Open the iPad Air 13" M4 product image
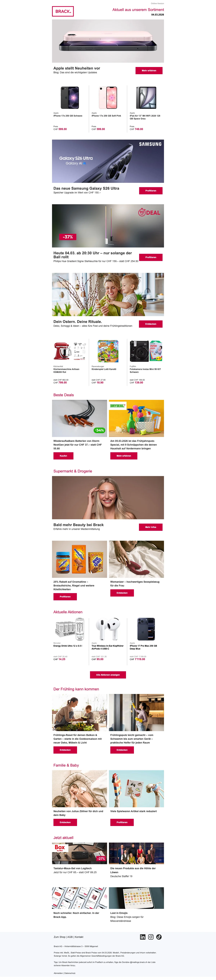This screenshot has height=980, width=216. [x=146, y=98]
